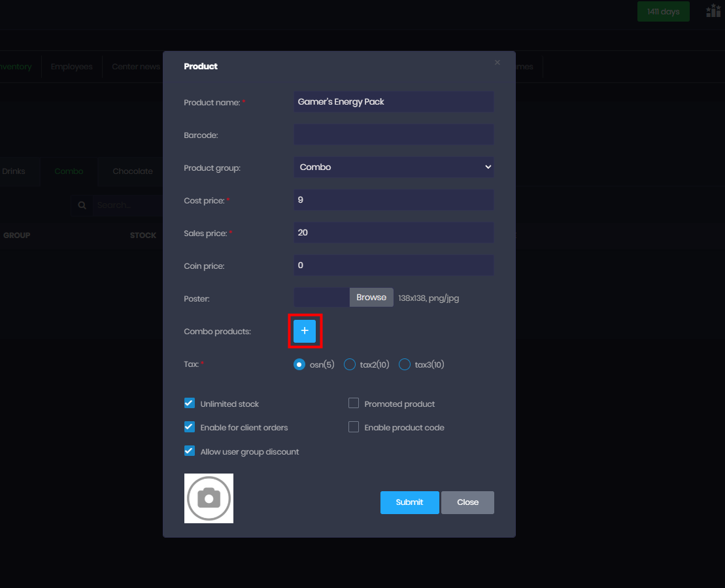
Task: Switch to the Chocolate tab
Action: (x=132, y=171)
